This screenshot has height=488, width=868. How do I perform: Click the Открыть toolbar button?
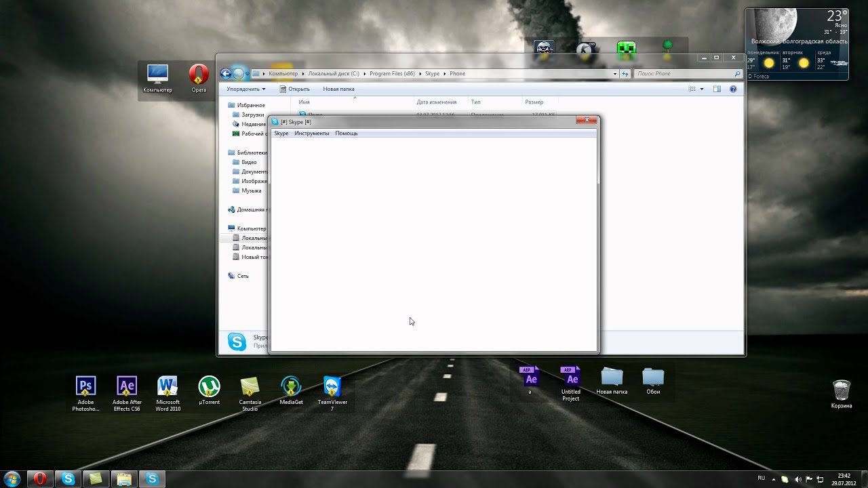tap(294, 89)
